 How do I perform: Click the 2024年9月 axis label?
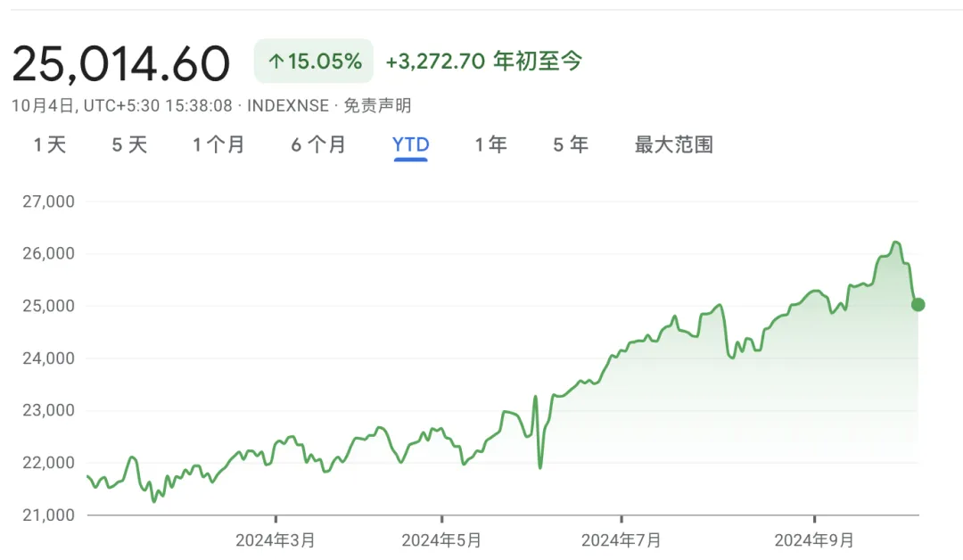tap(814, 539)
